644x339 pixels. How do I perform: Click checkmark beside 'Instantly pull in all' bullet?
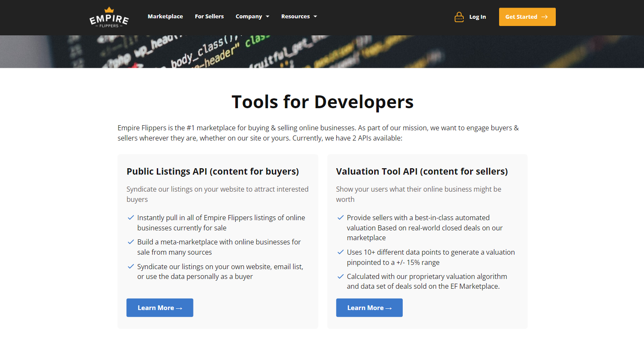[x=131, y=218]
